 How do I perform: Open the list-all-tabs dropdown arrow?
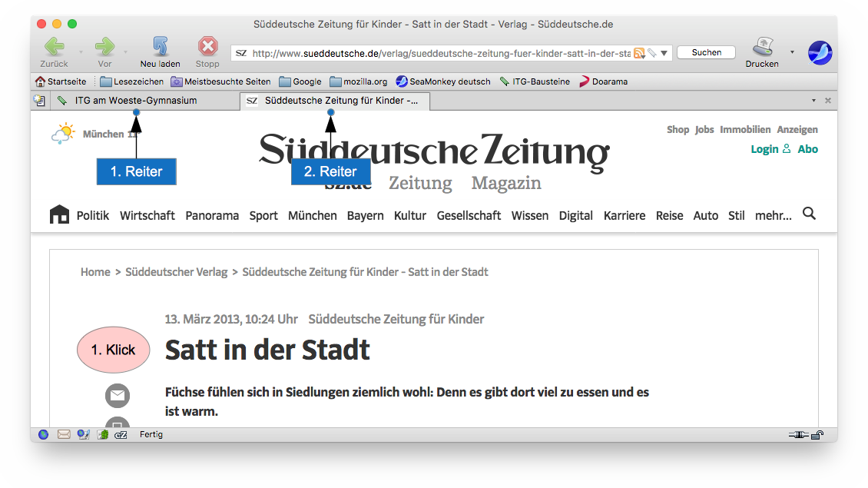pos(813,100)
